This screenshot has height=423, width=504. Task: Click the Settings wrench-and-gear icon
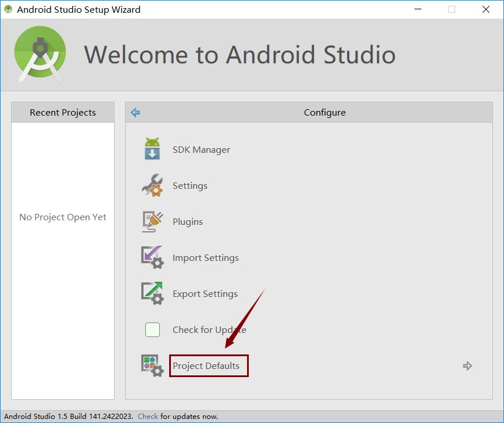click(x=152, y=185)
